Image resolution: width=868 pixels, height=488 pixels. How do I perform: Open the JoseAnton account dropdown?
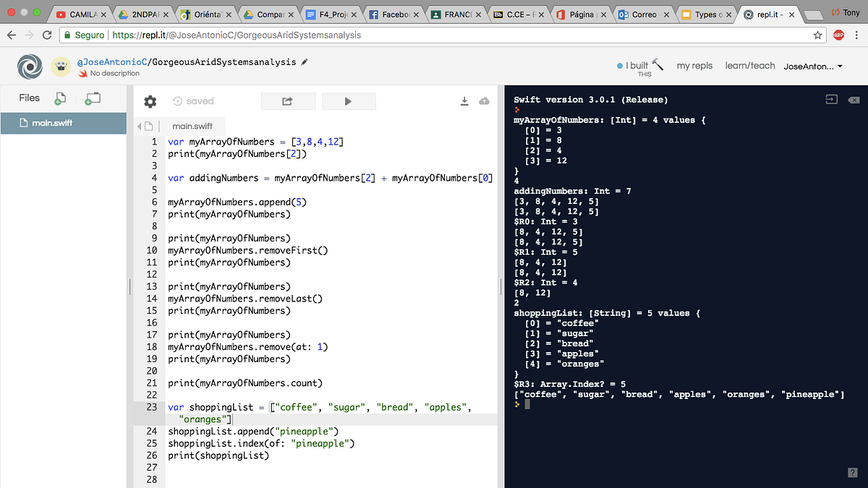[x=813, y=66]
